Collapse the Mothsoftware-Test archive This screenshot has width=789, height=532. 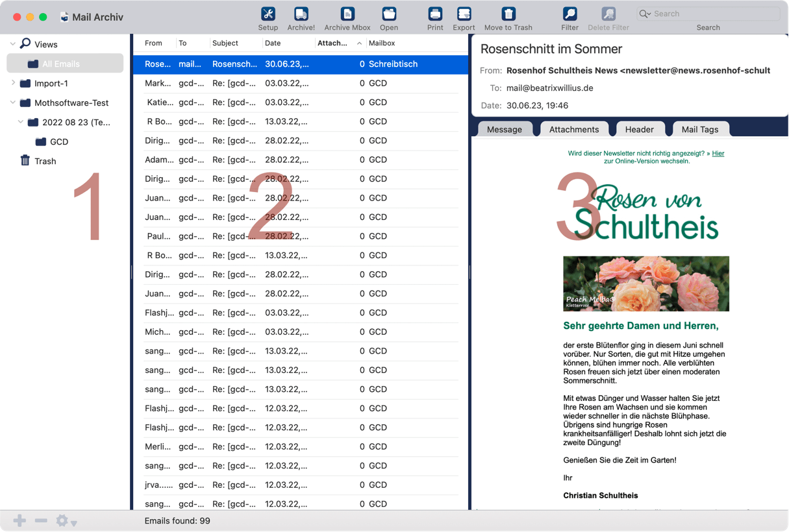[13, 103]
